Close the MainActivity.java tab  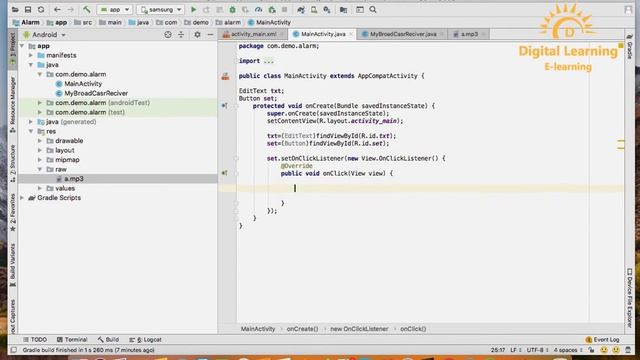351,34
